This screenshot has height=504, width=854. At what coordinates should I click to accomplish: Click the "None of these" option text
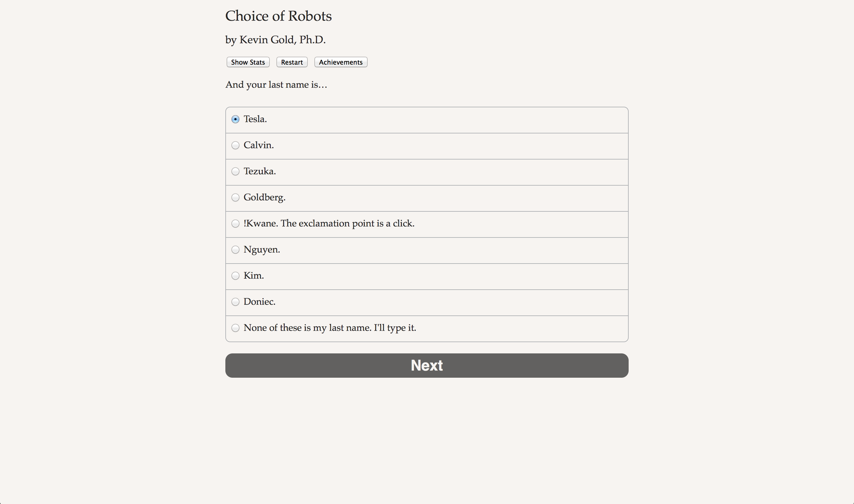329,328
